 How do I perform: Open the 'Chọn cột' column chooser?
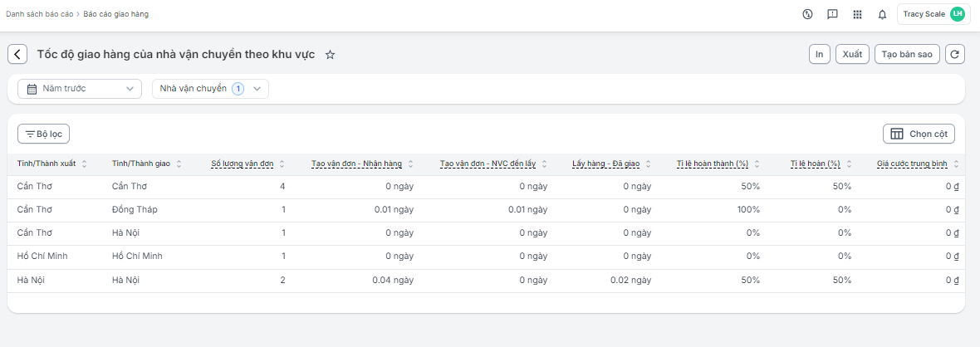point(919,134)
